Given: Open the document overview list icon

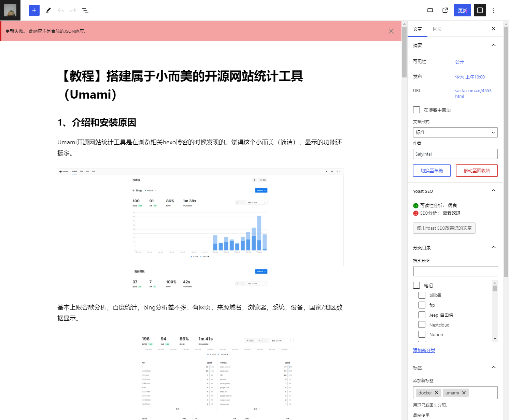Looking at the screenshot, I should [x=85, y=10].
